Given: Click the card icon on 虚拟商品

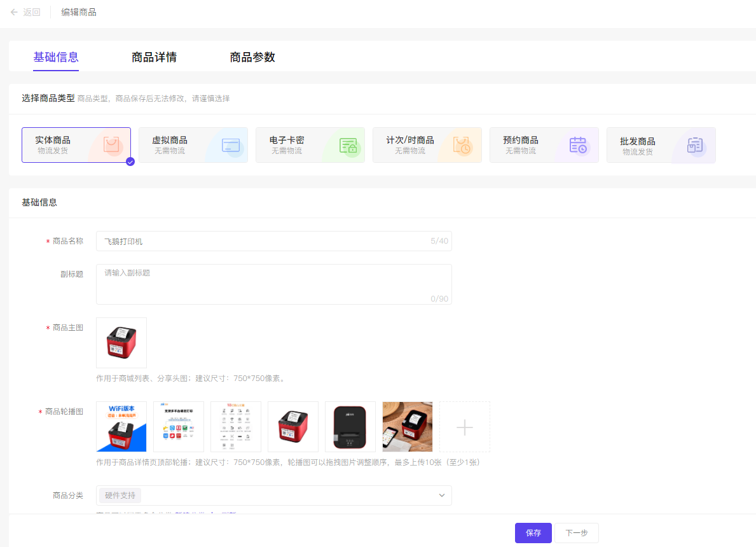Looking at the screenshot, I should pos(231,145).
